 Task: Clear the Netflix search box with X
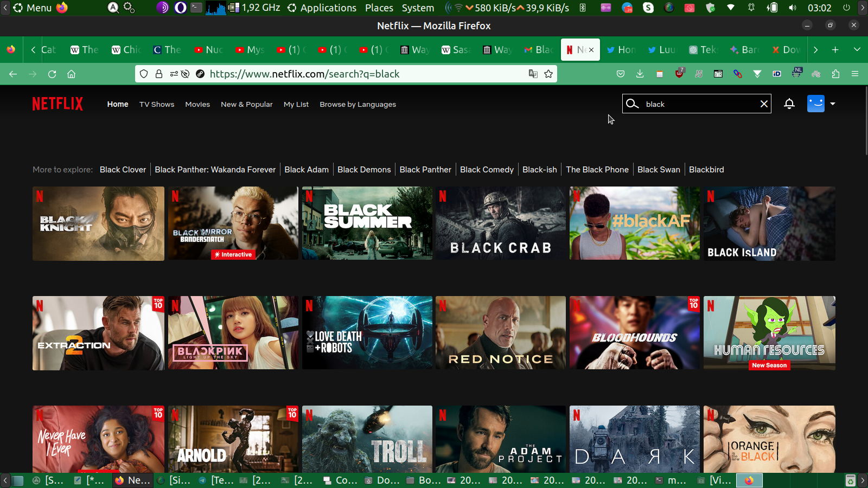[x=764, y=104]
